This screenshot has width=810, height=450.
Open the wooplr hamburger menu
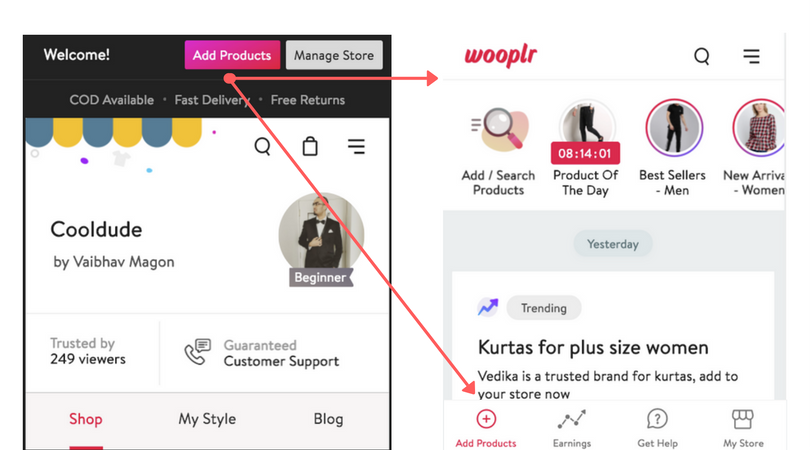[752, 56]
